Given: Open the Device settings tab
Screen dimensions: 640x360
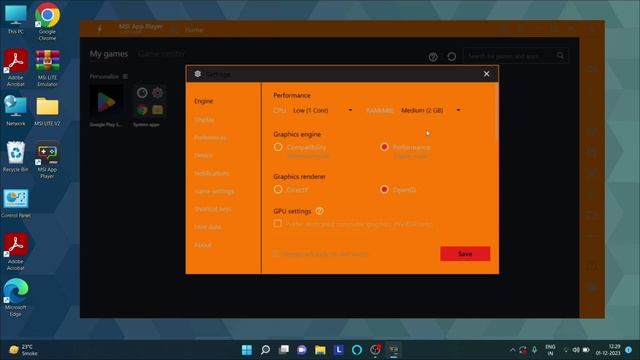Looking at the screenshot, I should coord(203,156).
